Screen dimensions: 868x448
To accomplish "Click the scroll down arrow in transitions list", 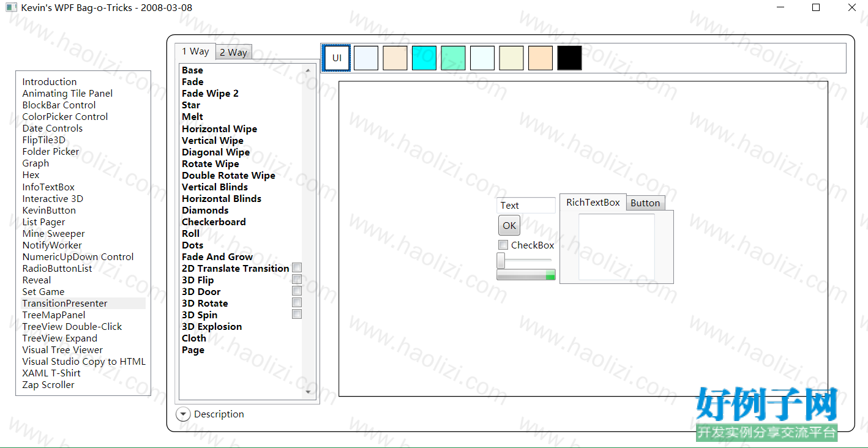I will coord(308,392).
